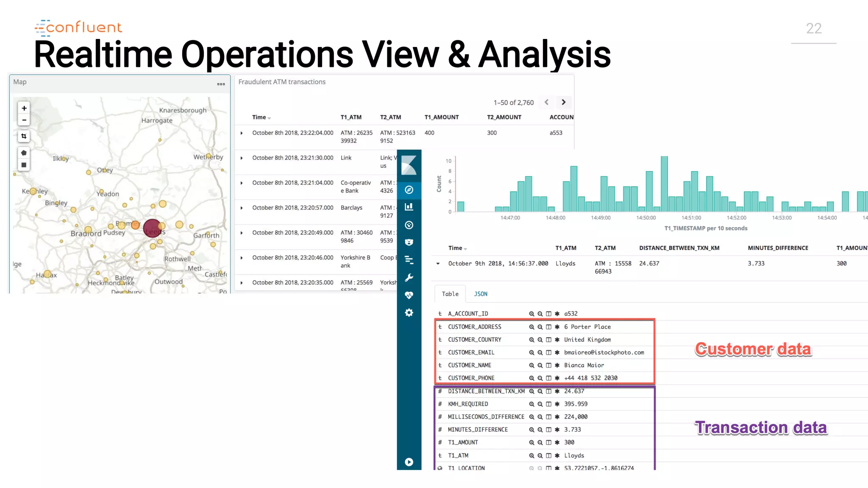Go to next page of results
Viewport: 868px width, 488px height.
[x=563, y=102]
